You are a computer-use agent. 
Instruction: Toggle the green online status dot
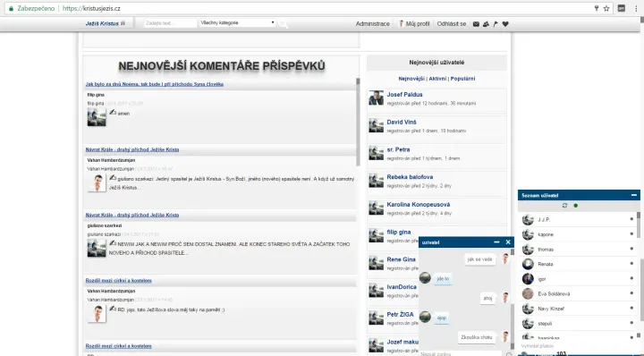576,206
